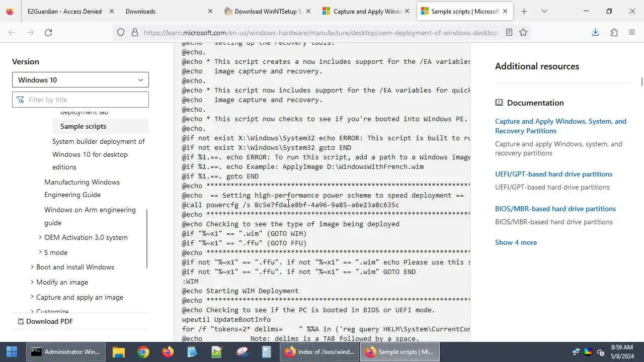Click the Filter by title field
The width and height of the screenshot is (644, 362).
coord(80,100)
